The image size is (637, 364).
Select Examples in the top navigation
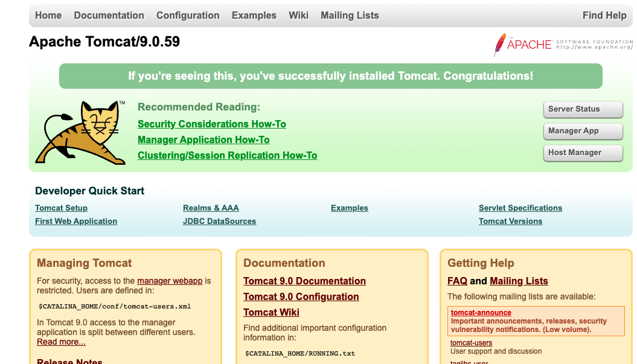coord(254,16)
